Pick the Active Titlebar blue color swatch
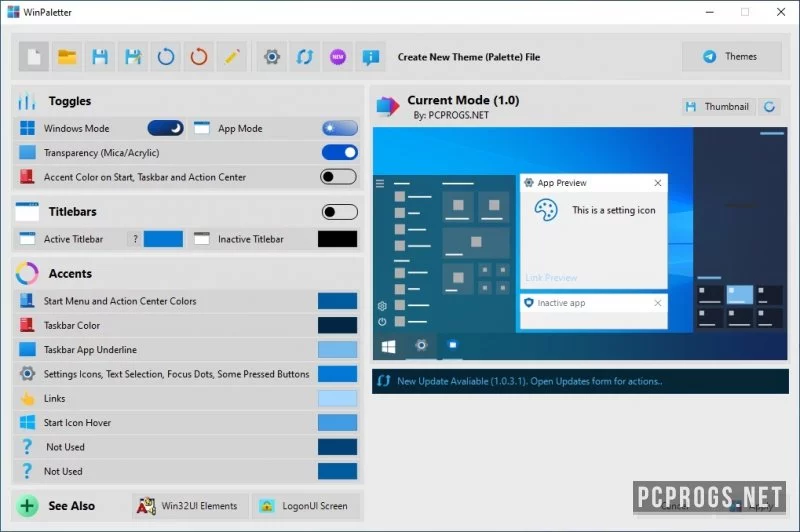Screen dimensions: 800x532 163,239
